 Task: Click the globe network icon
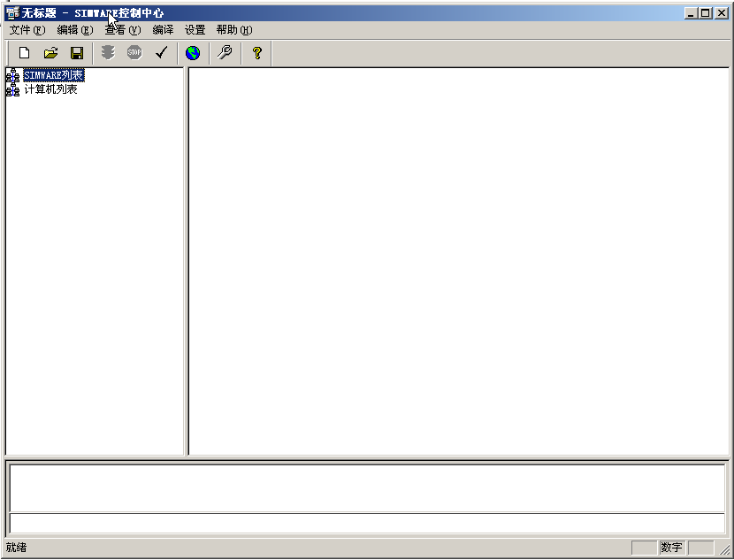193,53
